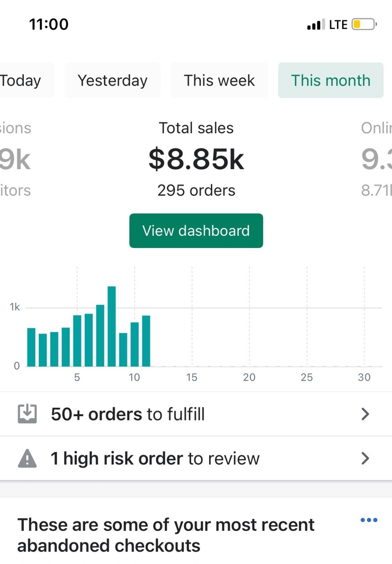
Task: Switch to the This week tab
Action: 219,81
